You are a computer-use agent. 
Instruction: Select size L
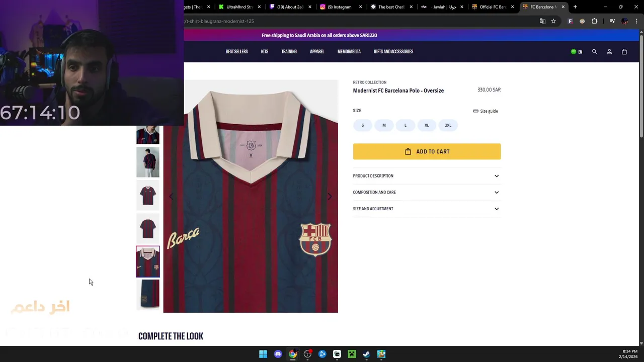tap(405, 125)
